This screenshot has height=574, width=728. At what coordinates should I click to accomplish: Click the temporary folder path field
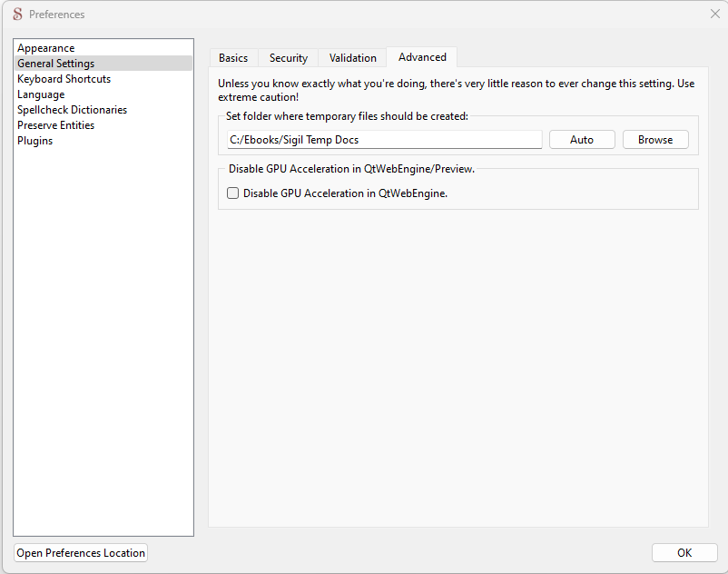coord(384,140)
